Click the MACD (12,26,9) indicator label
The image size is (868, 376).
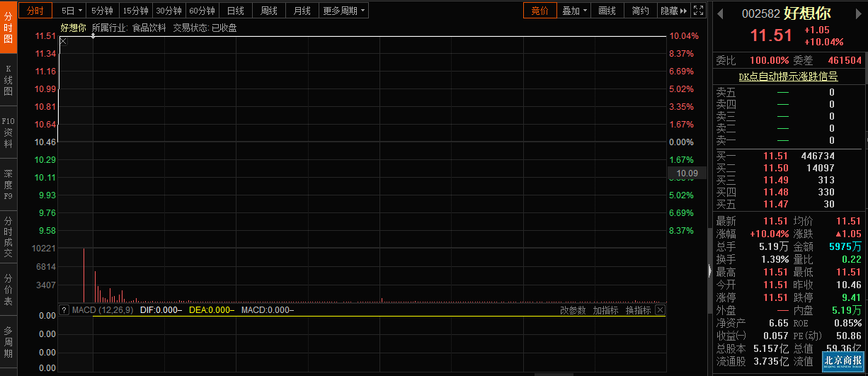pyautogui.click(x=102, y=310)
